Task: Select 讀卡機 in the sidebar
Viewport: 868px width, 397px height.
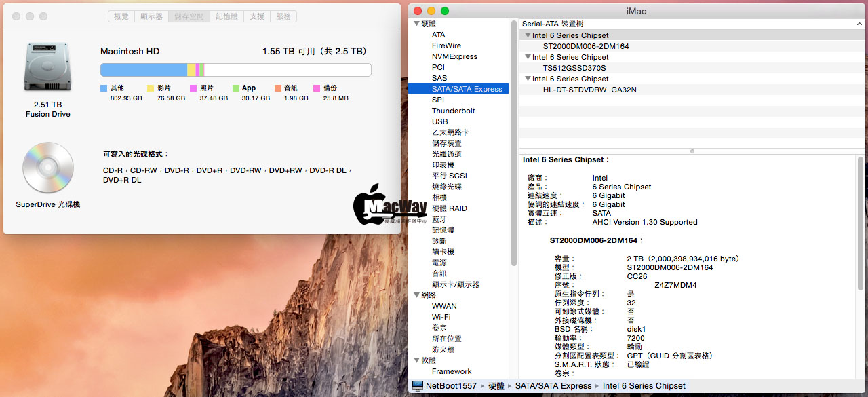Action: pos(443,252)
